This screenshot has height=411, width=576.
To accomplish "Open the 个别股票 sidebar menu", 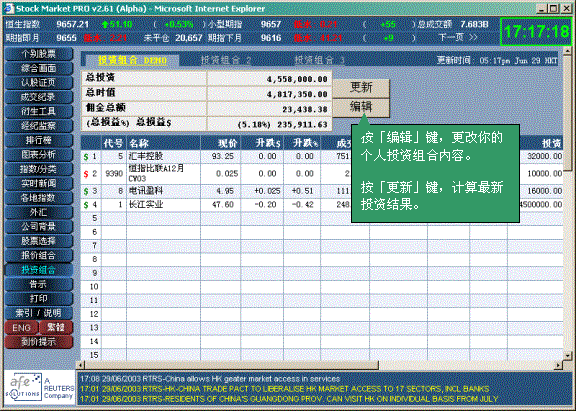I will click(x=39, y=54).
